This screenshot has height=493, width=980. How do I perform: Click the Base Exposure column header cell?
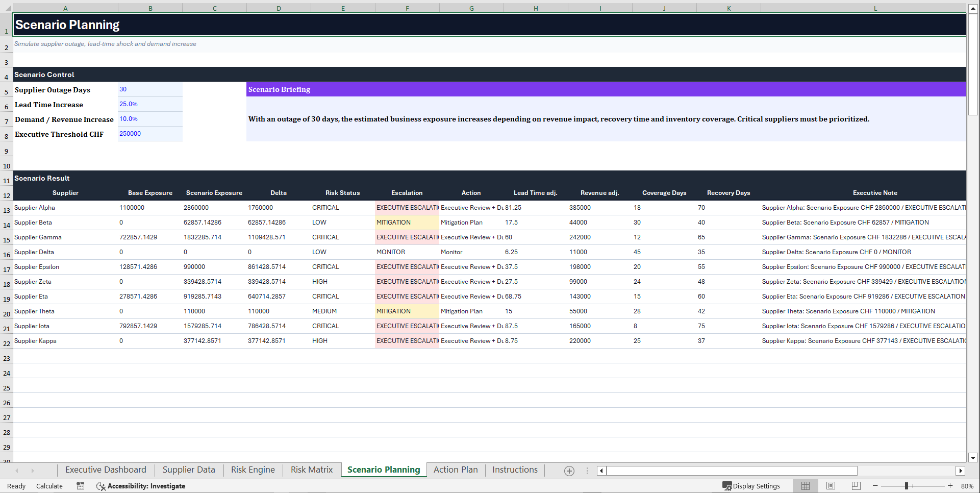(150, 193)
